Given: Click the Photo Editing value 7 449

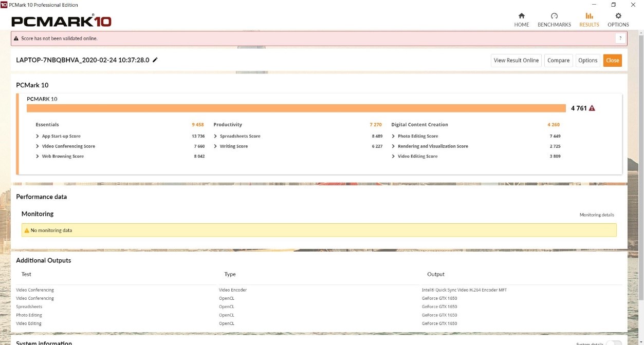Looking at the screenshot, I should click(555, 136).
